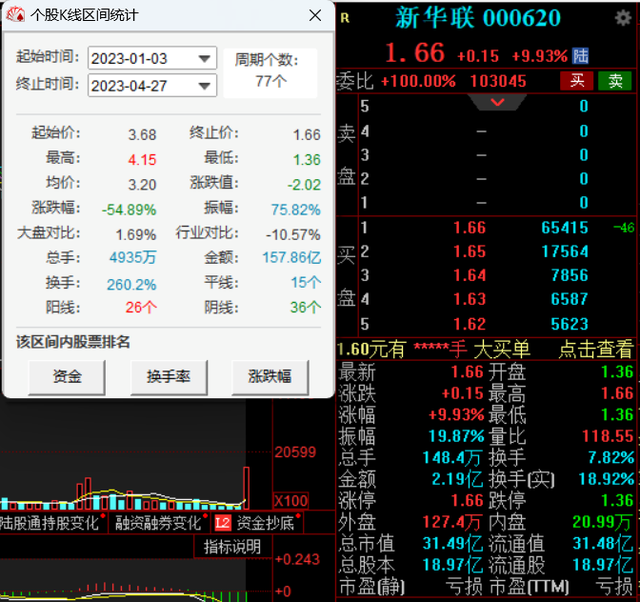
Task: Click the 平线 count 15个
Action: tap(306, 282)
